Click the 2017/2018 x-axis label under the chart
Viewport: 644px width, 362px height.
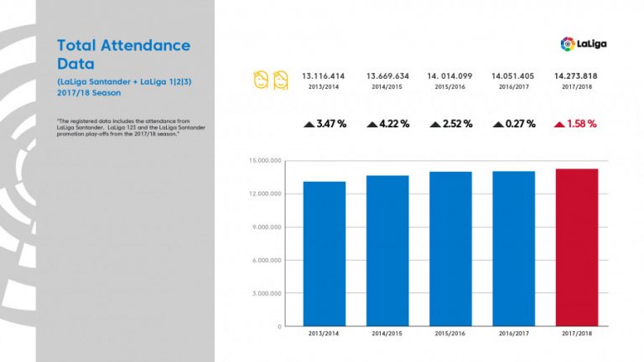click(577, 334)
